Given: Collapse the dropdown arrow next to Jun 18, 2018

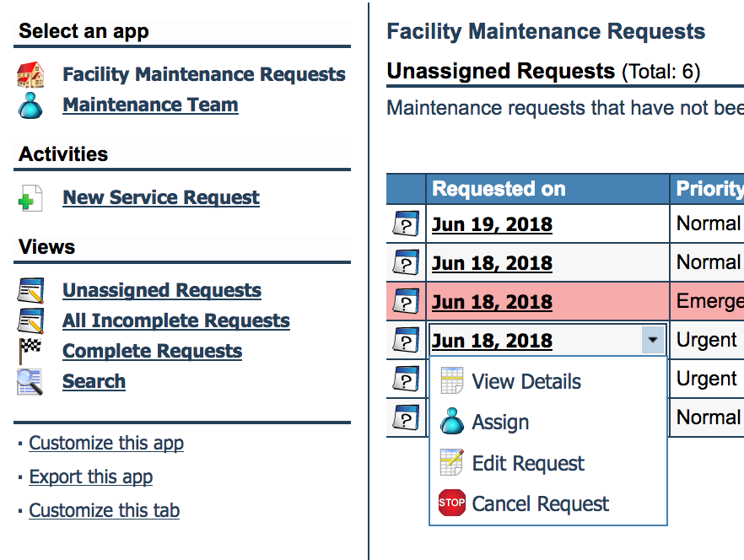Looking at the screenshot, I should (651, 341).
